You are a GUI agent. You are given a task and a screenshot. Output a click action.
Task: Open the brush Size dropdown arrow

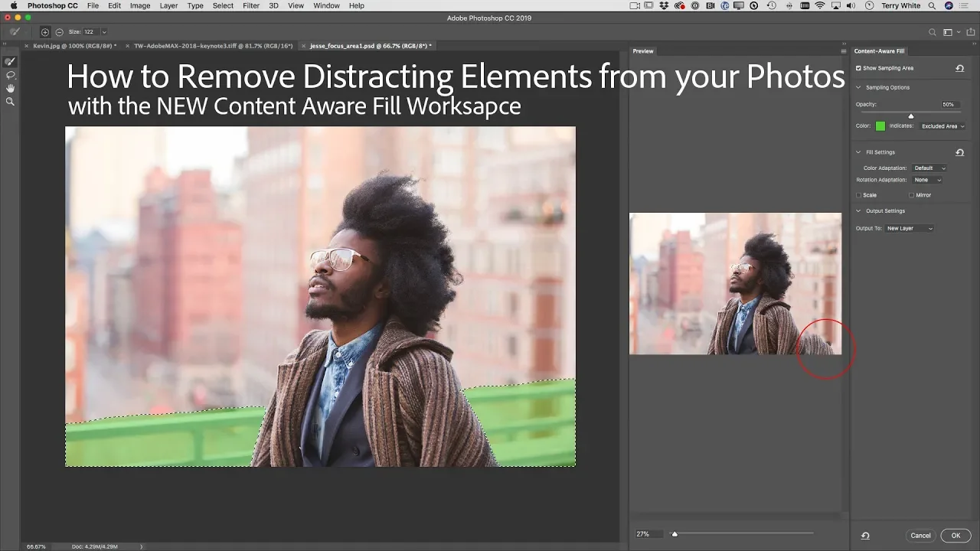click(104, 32)
